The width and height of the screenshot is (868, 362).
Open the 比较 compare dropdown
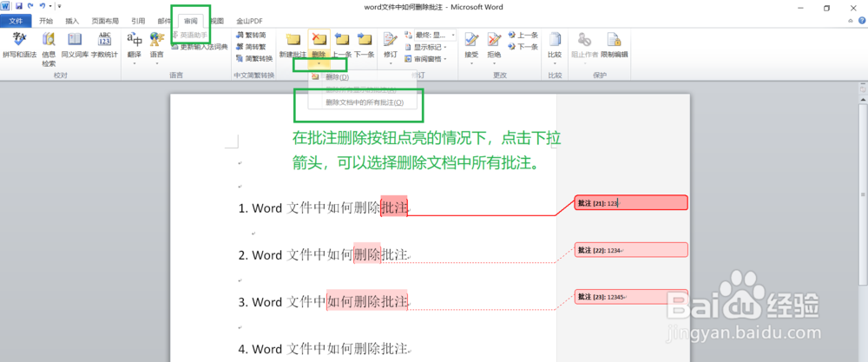coord(555,49)
